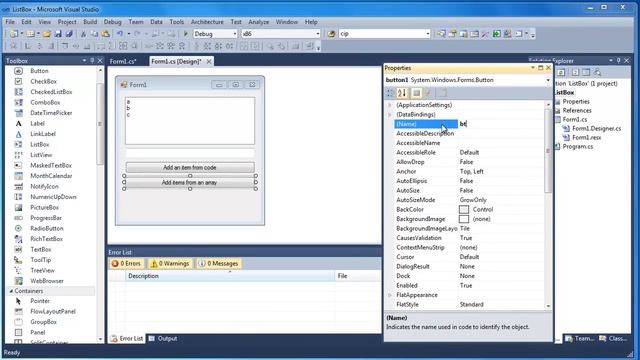Click the list box with items a, b, c
The image size is (640, 360).
point(190,121)
